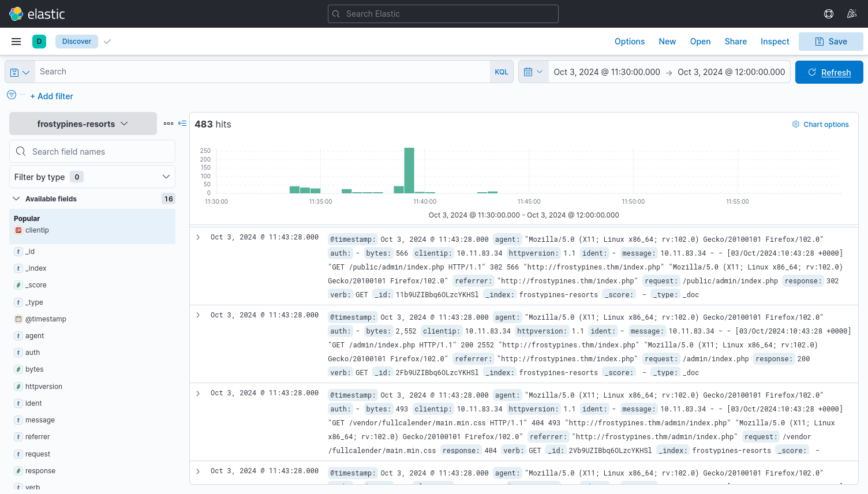This screenshot has width=868, height=494.
Task: Click the Available fields count badge 16
Action: (169, 199)
